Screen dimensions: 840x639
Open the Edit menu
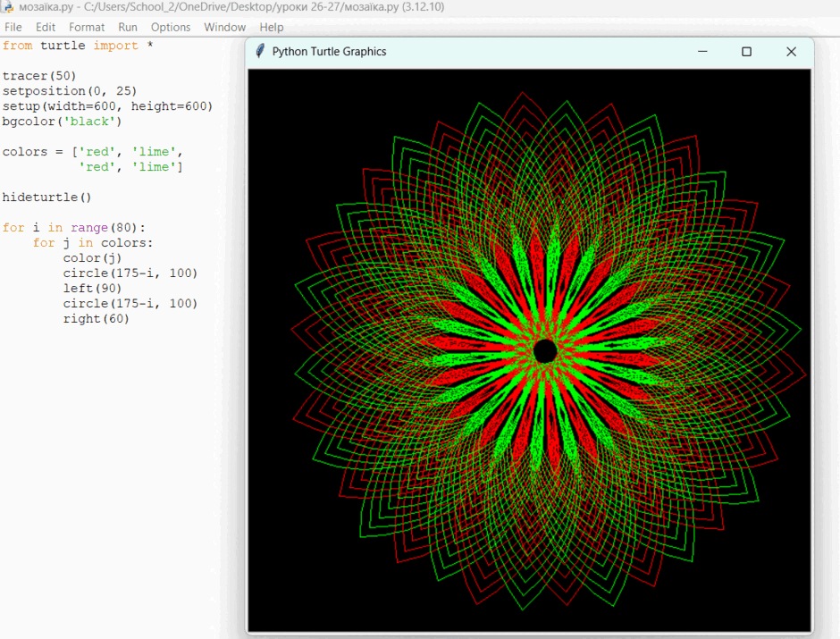(x=46, y=28)
